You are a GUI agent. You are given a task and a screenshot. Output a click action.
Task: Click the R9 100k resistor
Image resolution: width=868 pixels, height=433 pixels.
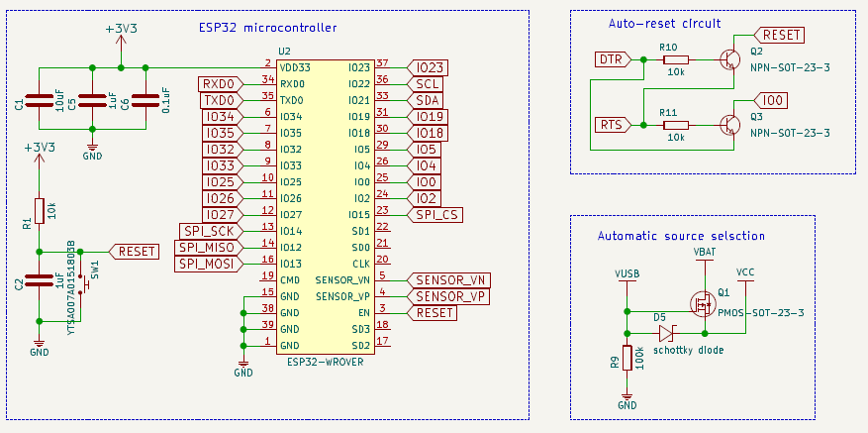click(x=627, y=359)
